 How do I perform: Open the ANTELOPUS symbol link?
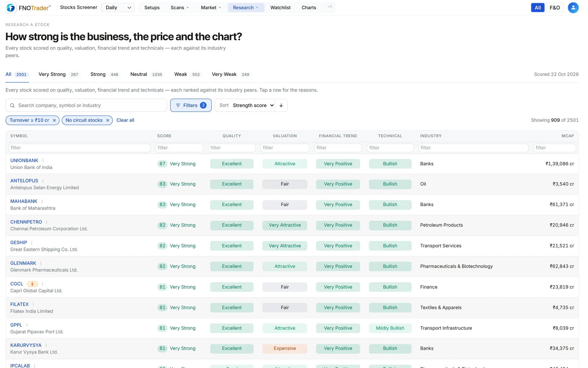point(24,181)
